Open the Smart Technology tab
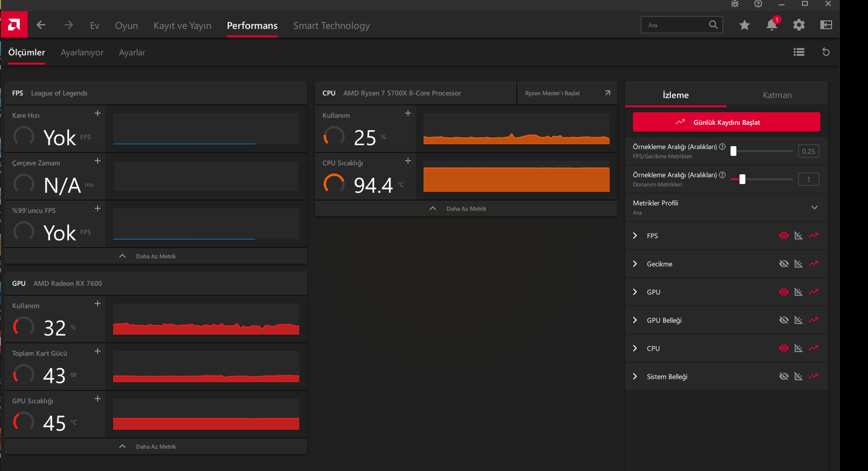Screen dimensions: 868x471 [x=331, y=25]
